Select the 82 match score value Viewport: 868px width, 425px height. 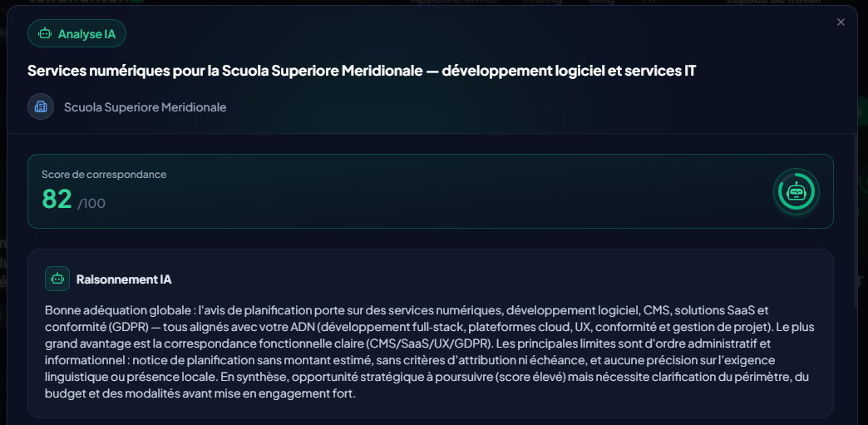[x=57, y=200]
